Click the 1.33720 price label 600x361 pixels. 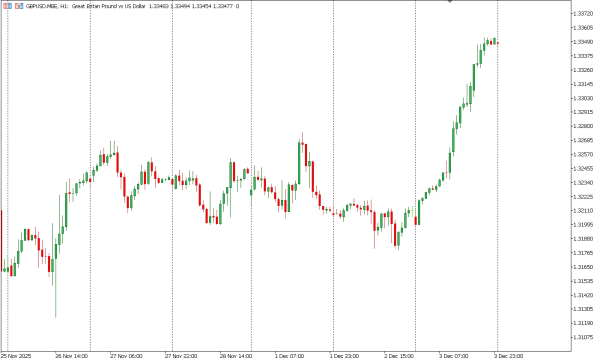click(x=582, y=14)
